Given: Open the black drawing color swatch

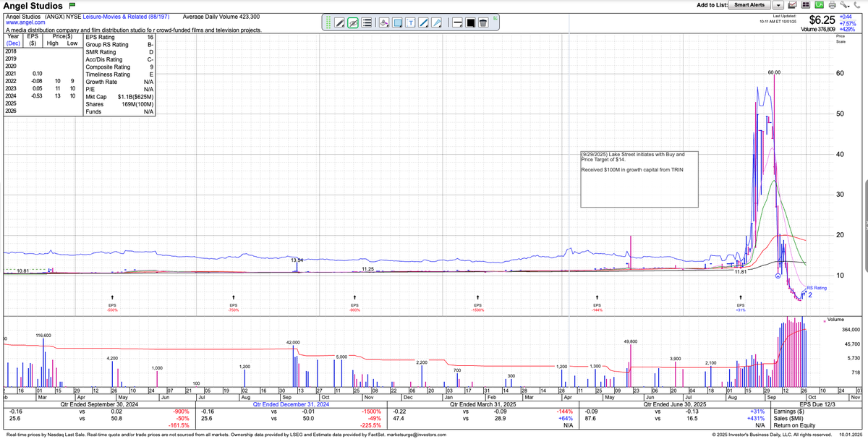Looking at the screenshot, I should point(470,22).
